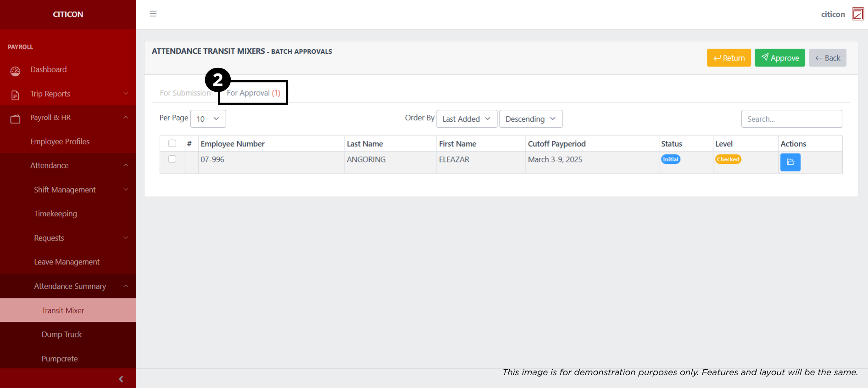Click the Payroll & HR wallet icon
The image size is (868, 388).
tap(15, 119)
